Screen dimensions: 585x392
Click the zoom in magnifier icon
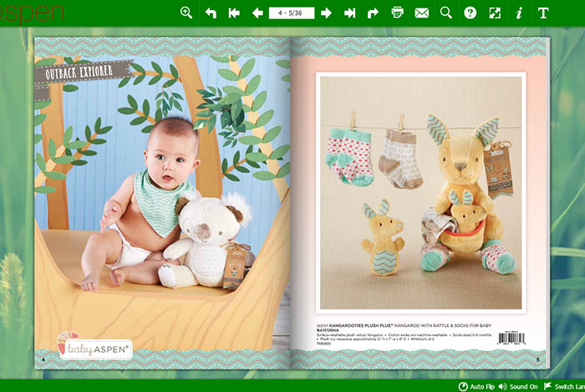(x=186, y=13)
